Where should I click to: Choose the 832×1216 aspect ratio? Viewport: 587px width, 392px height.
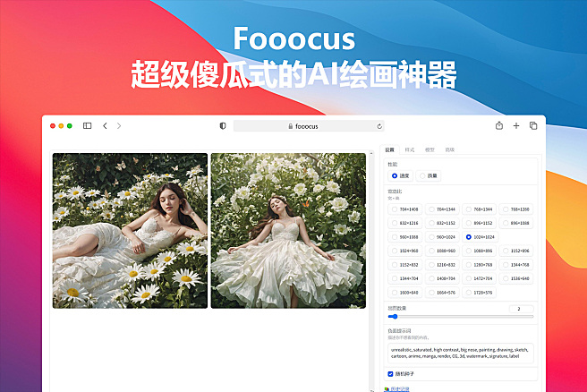point(405,223)
